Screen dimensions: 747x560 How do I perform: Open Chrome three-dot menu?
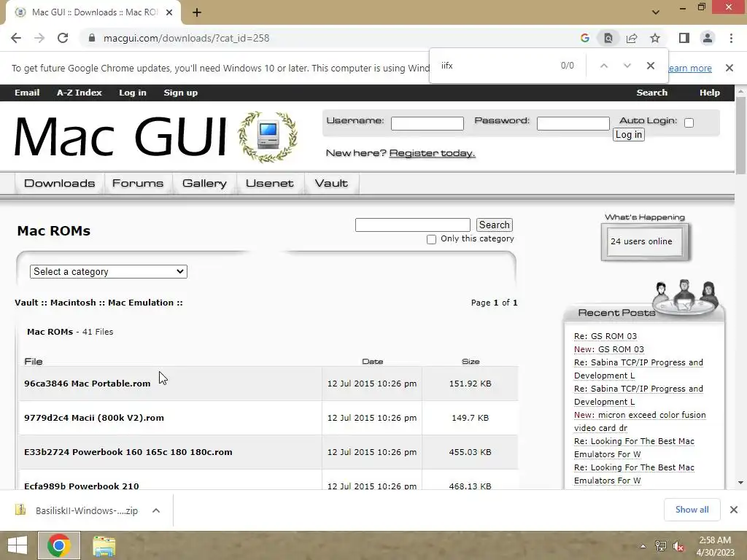click(731, 38)
